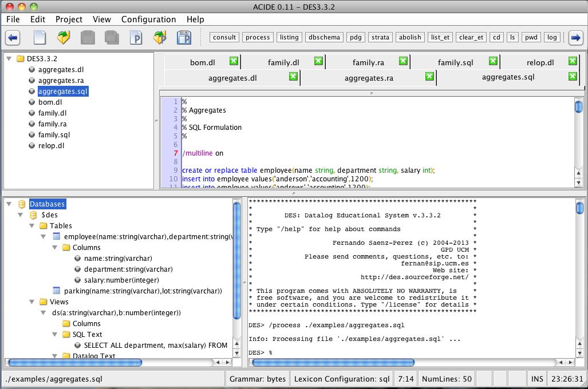
Task: Click the listing command button
Action: point(289,37)
